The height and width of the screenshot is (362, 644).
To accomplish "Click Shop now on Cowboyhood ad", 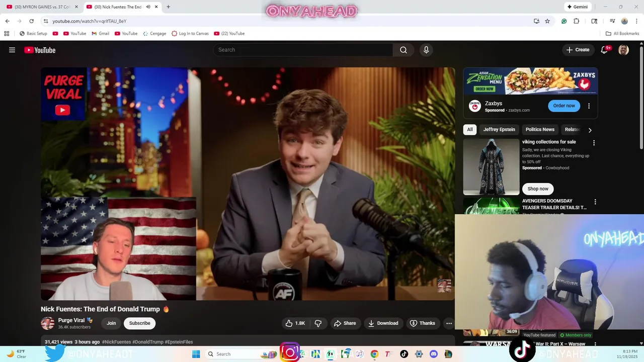I will (538, 189).
